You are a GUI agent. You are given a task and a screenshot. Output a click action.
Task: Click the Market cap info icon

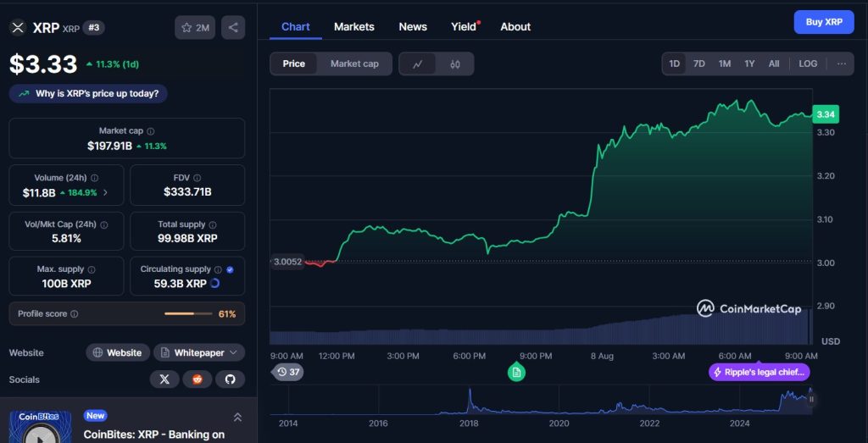151,131
